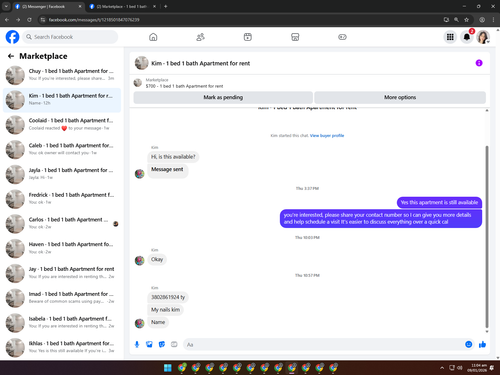Viewport: 500px width, 375px height.
Task: Open conversation info for Kim chat
Action: (x=479, y=63)
